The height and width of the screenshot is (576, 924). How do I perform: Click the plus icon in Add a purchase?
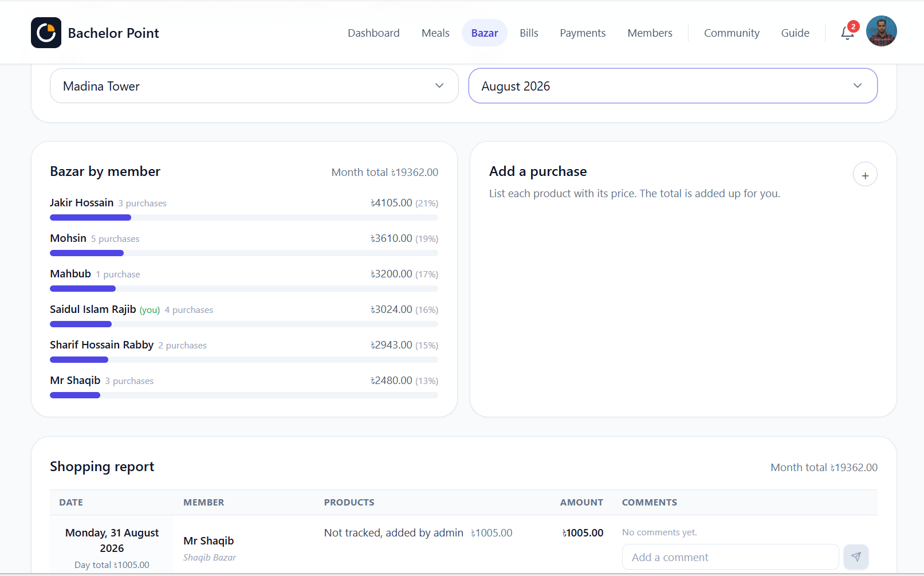coord(865,175)
